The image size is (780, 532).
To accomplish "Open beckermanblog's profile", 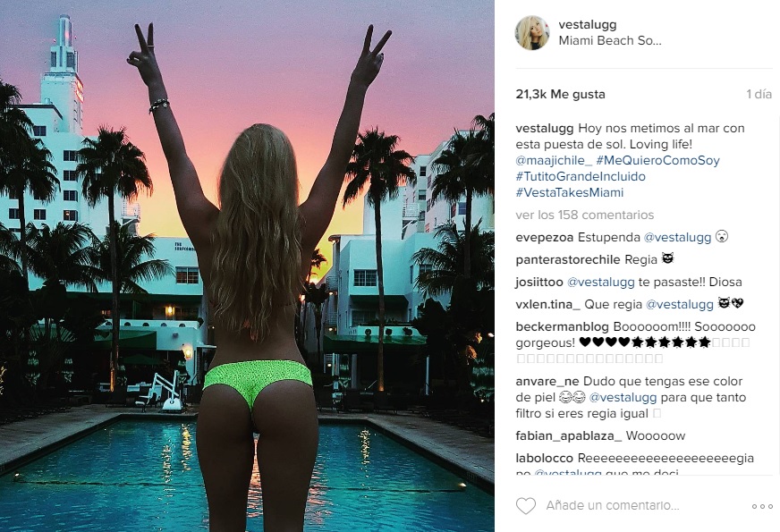I will tap(563, 326).
